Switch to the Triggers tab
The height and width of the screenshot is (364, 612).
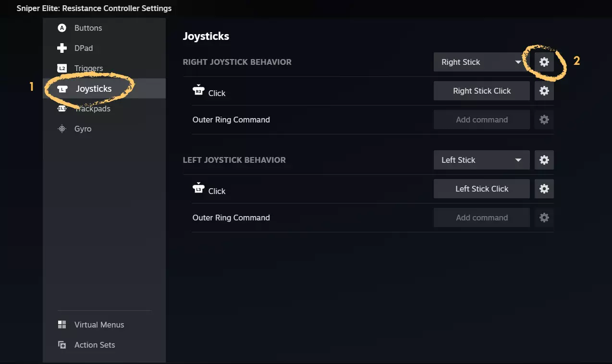pos(88,68)
